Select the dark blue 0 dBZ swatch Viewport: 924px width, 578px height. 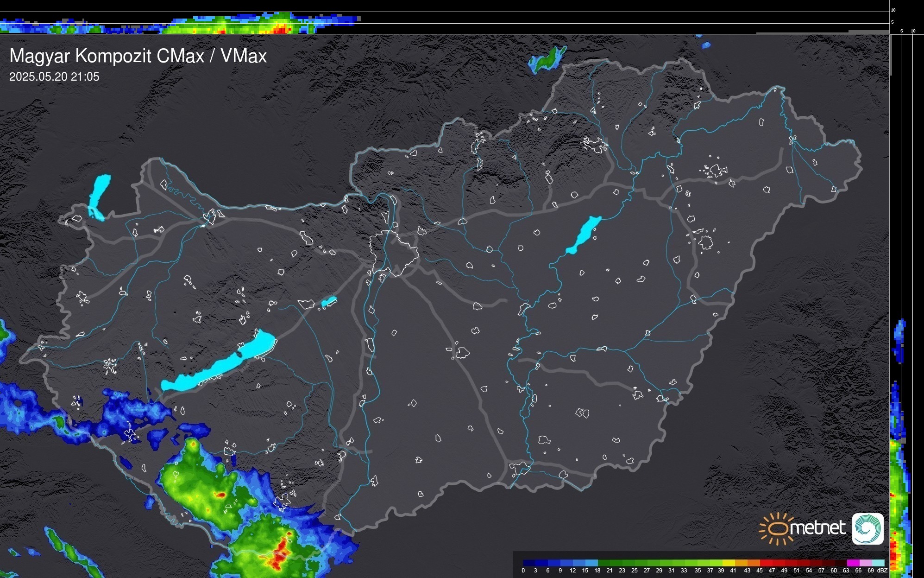pos(529,563)
